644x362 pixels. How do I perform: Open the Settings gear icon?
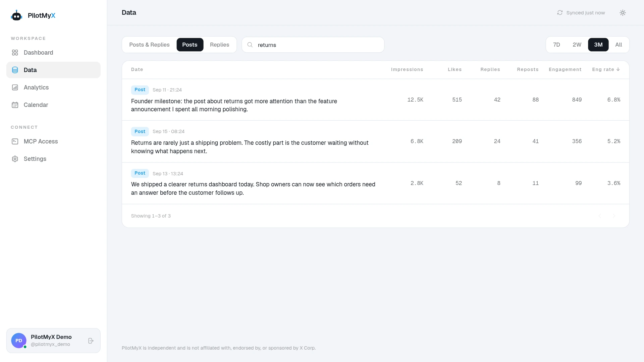15,159
